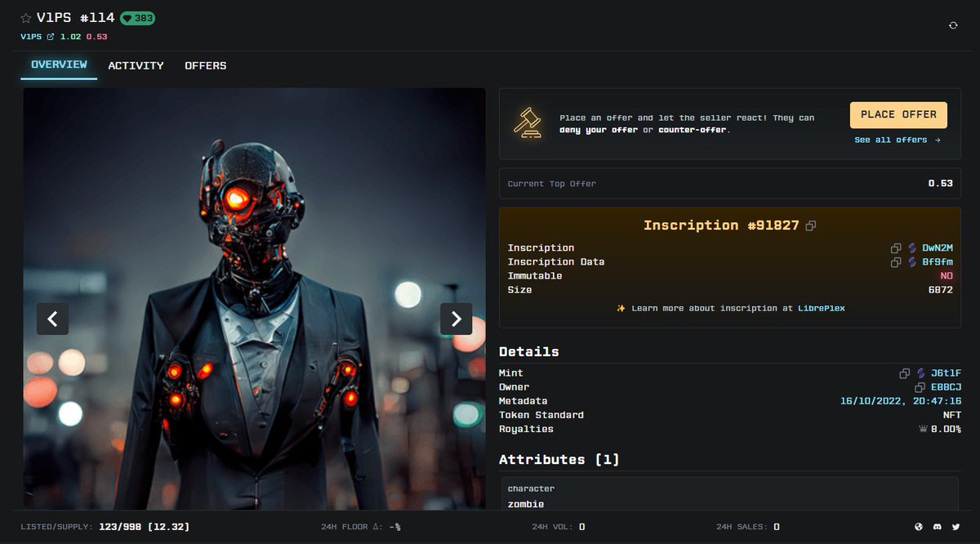Copy the Mint address J6t1F
Viewport: 980px width, 544px height.
click(906, 372)
